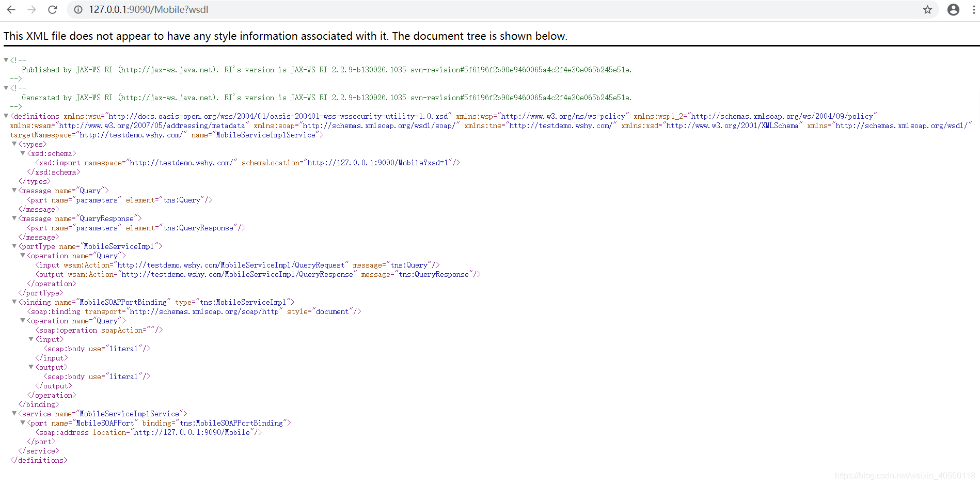The height and width of the screenshot is (485, 980).
Task: Collapse the binding MobileSOAPPortBinding element
Action: point(14,302)
